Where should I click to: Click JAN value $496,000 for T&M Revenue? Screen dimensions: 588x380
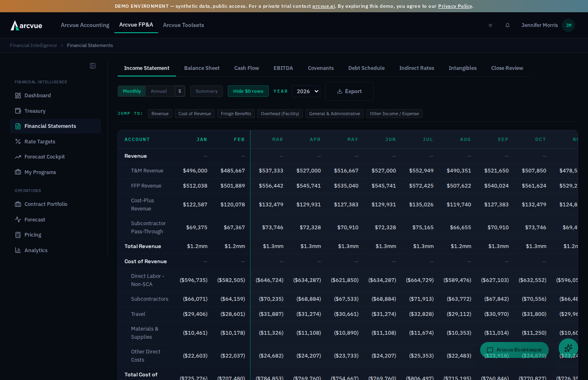195,171
